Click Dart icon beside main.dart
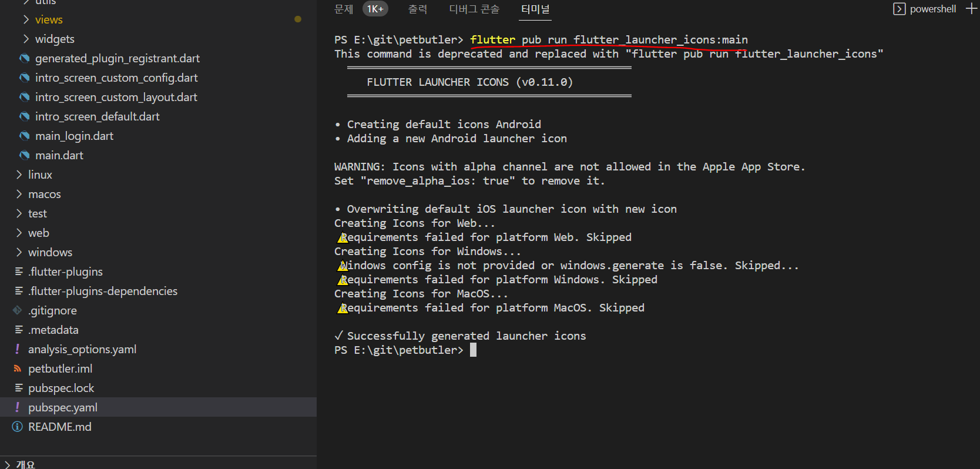The height and width of the screenshot is (469, 980). coord(24,155)
